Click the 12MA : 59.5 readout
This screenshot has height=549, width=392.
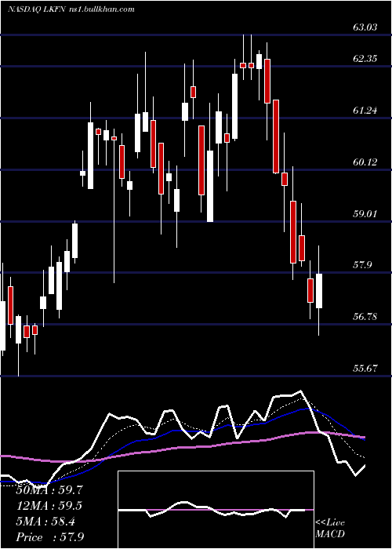coord(49,506)
